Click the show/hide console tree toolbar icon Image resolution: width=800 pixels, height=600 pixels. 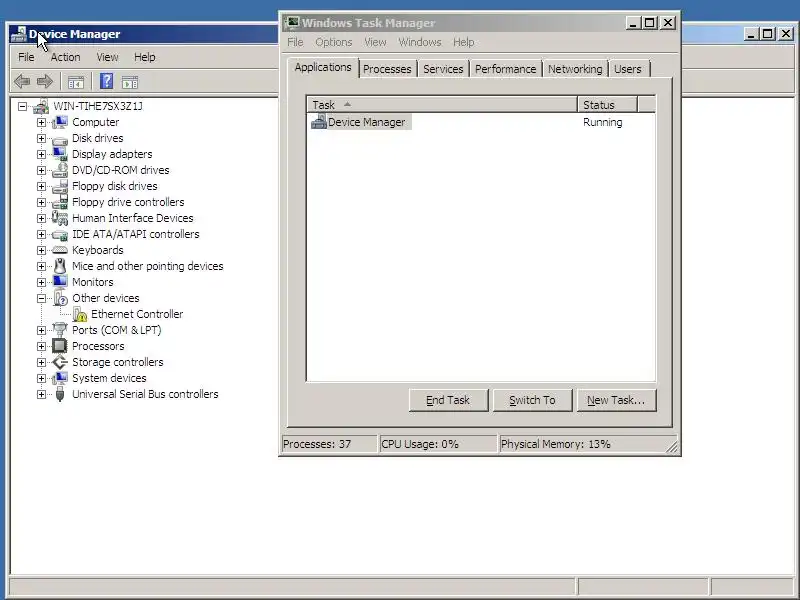pyautogui.click(x=76, y=82)
